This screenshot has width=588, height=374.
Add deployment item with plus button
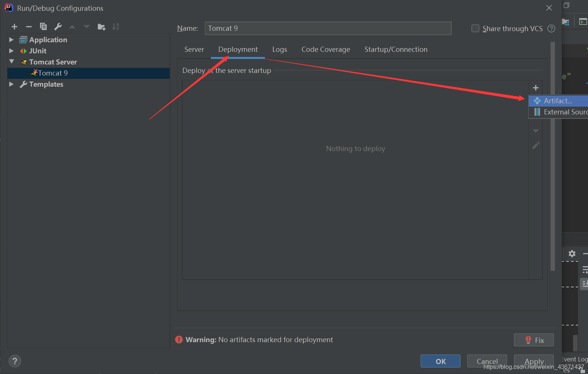click(x=535, y=88)
